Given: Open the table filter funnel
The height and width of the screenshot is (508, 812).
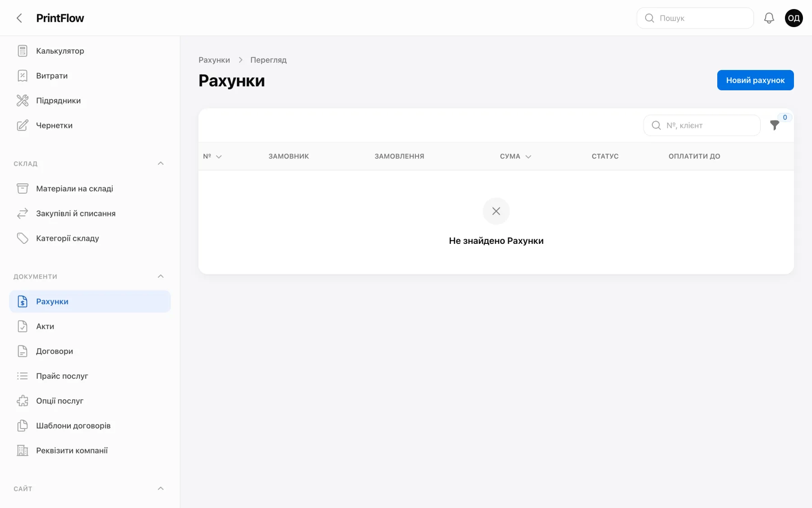Looking at the screenshot, I should 775,126.
